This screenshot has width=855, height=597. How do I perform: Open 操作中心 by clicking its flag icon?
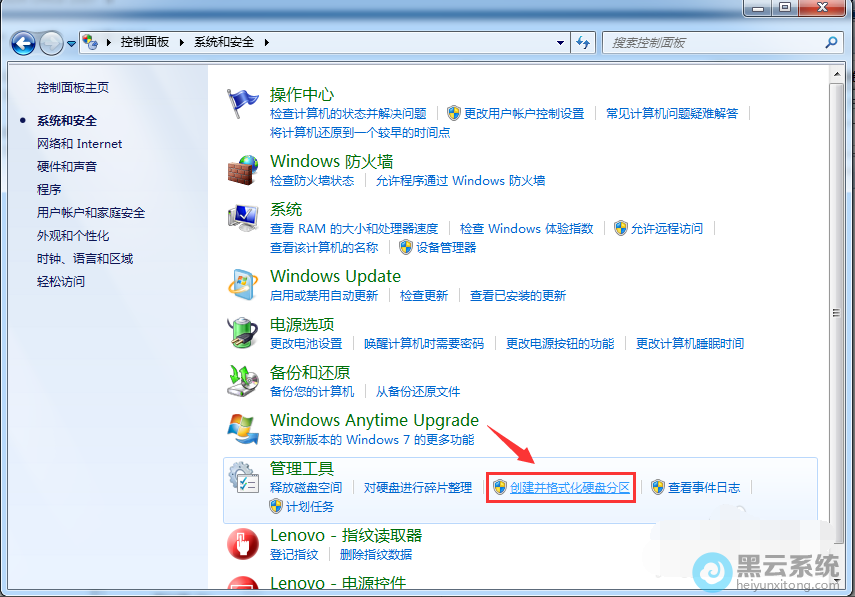(x=242, y=100)
